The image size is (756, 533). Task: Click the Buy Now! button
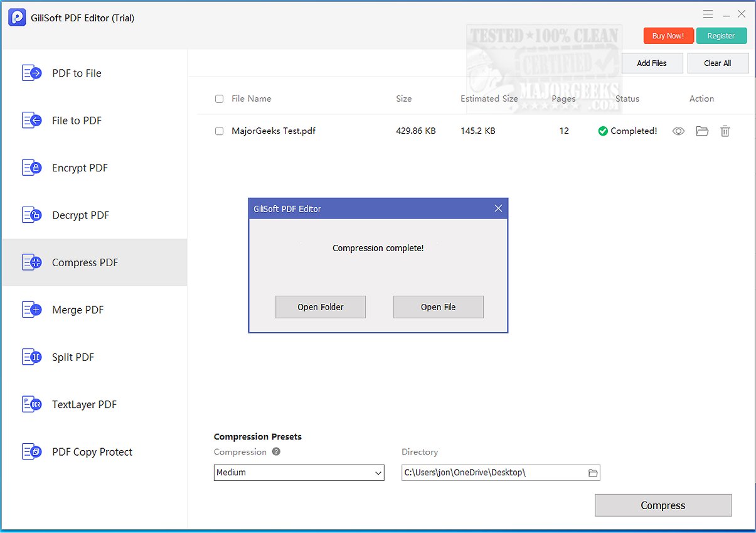(x=668, y=36)
